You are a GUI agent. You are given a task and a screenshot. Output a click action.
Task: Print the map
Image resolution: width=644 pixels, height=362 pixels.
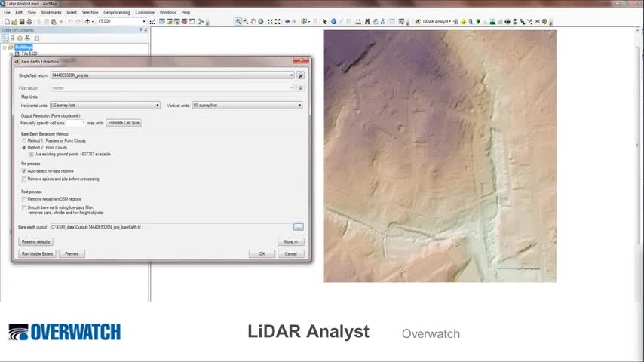pyautogui.click(x=29, y=21)
